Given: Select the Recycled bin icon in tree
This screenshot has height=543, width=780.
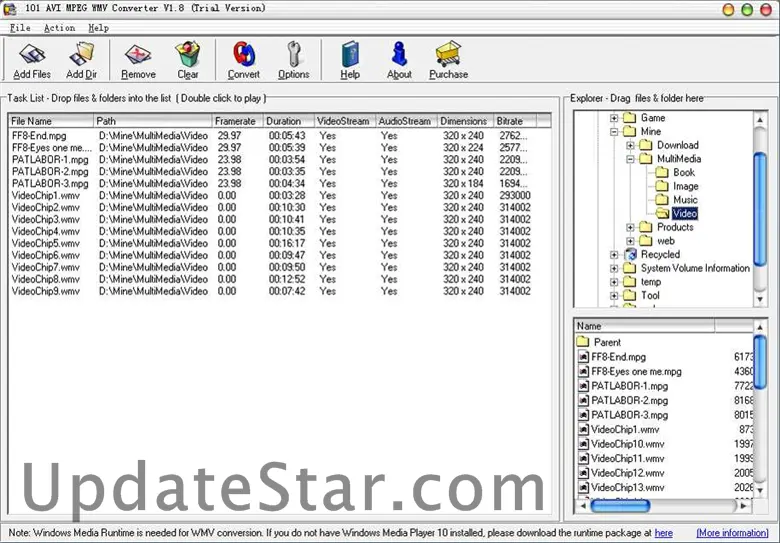Looking at the screenshot, I should 630,255.
